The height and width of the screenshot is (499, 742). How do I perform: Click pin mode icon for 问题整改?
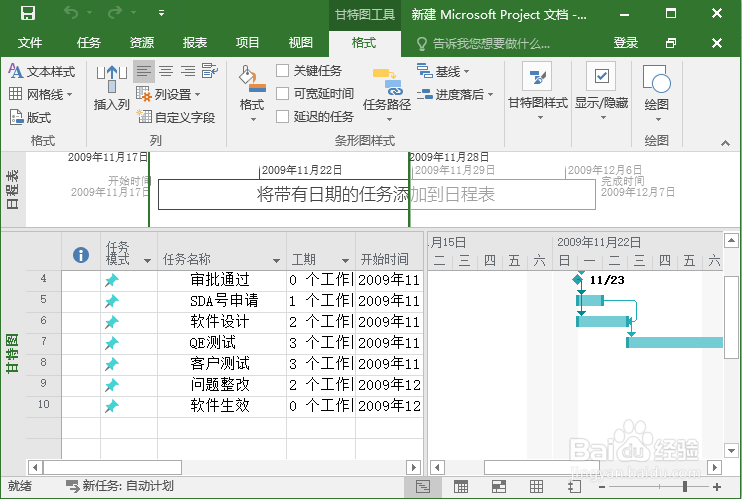click(112, 385)
